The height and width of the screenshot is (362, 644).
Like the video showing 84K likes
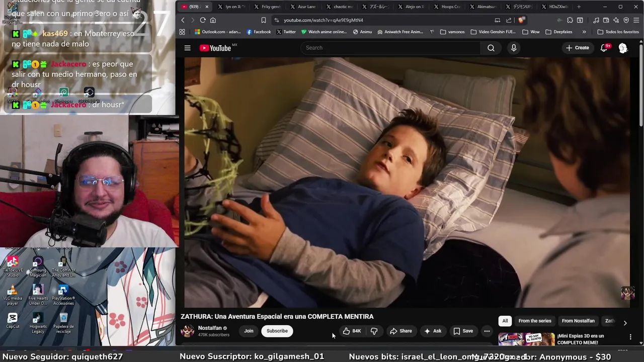[352, 331]
